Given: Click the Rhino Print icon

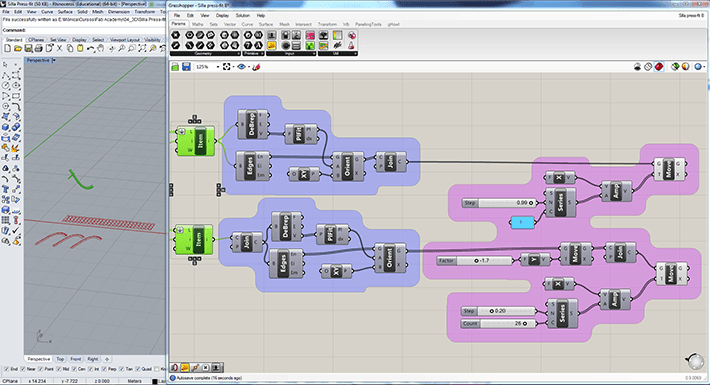Looking at the screenshot, I should 38,48.
